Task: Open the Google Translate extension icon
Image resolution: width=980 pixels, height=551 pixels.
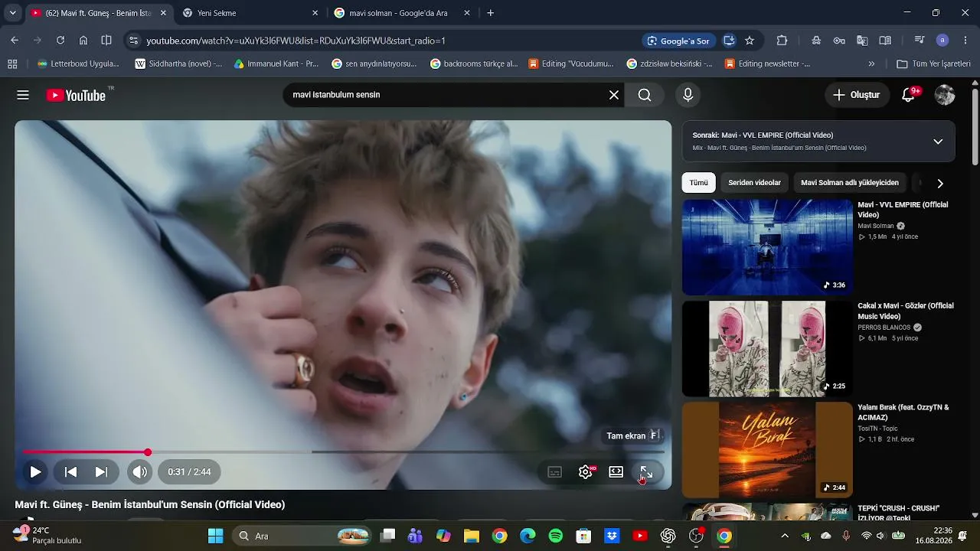Action: tap(862, 41)
